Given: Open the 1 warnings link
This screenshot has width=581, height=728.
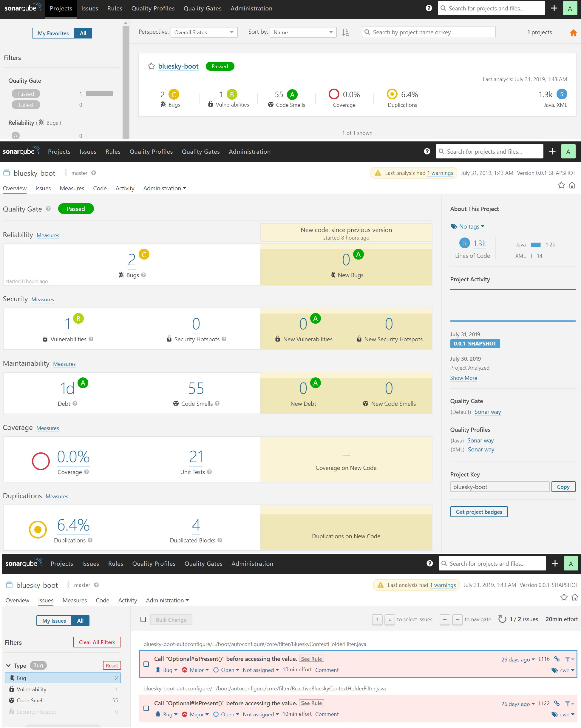Looking at the screenshot, I should [x=440, y=173].
